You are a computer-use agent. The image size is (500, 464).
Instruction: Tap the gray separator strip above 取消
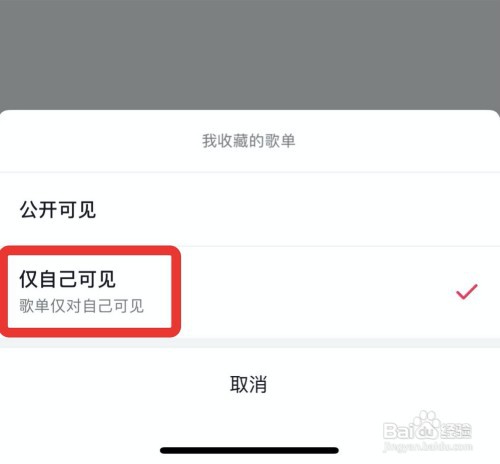(x=250, y=343)
